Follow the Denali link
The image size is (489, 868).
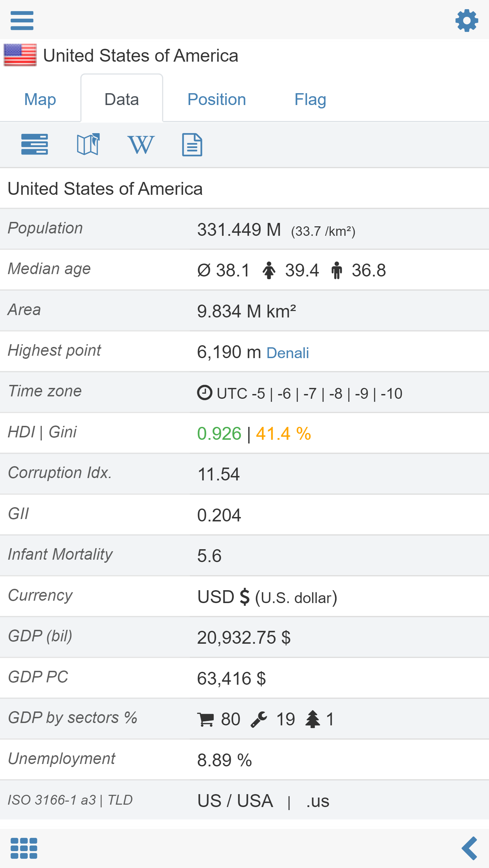coord(288,353)
